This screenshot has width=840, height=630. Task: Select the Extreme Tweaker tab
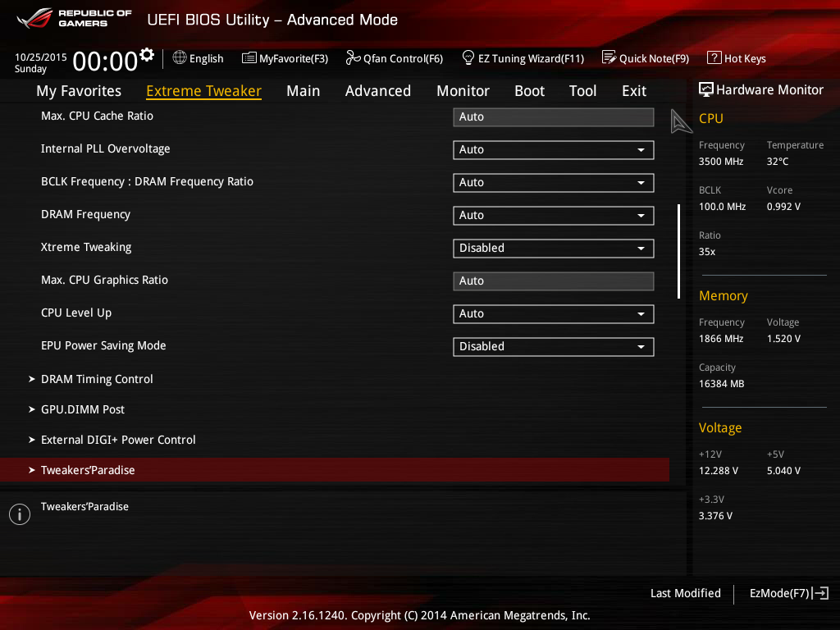pyautogui.click(x=203, y=91)
